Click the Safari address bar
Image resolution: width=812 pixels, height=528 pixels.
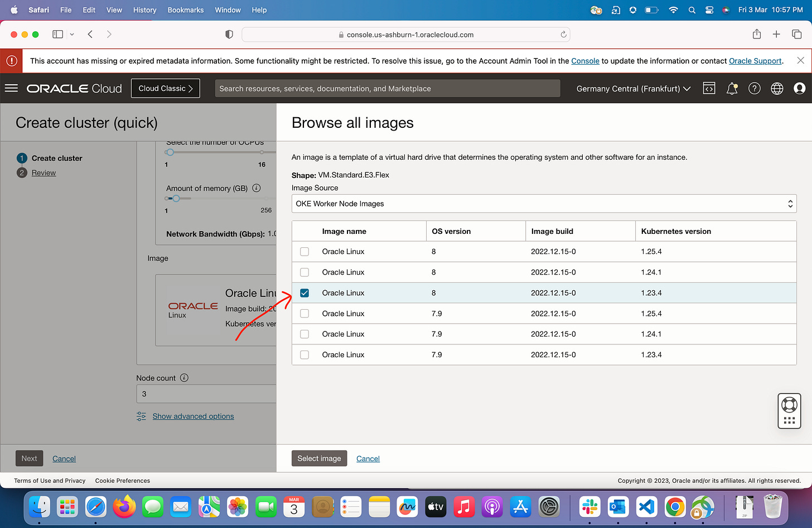click(406, 35)
